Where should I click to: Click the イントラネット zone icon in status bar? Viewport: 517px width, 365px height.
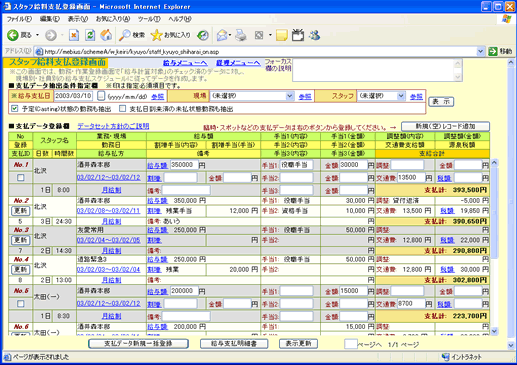[x=445, y=357]
